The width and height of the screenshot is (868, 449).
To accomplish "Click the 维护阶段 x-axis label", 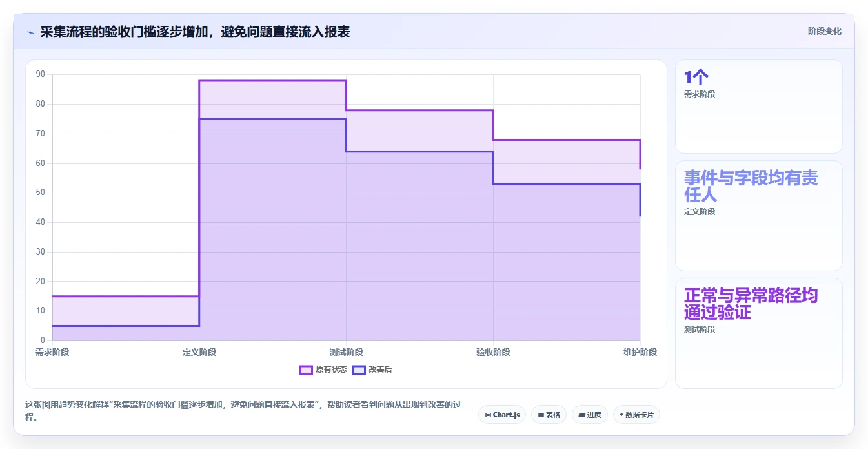I will click(x=640, y=352).
